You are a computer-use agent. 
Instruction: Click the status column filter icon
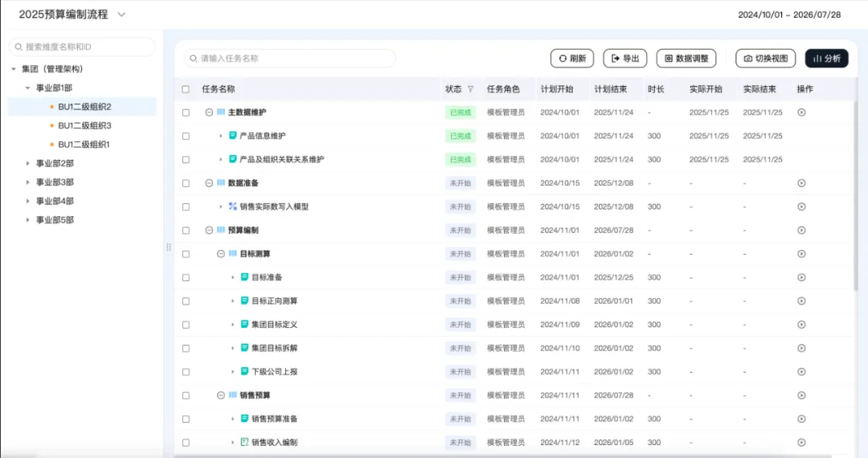(470, 89)
